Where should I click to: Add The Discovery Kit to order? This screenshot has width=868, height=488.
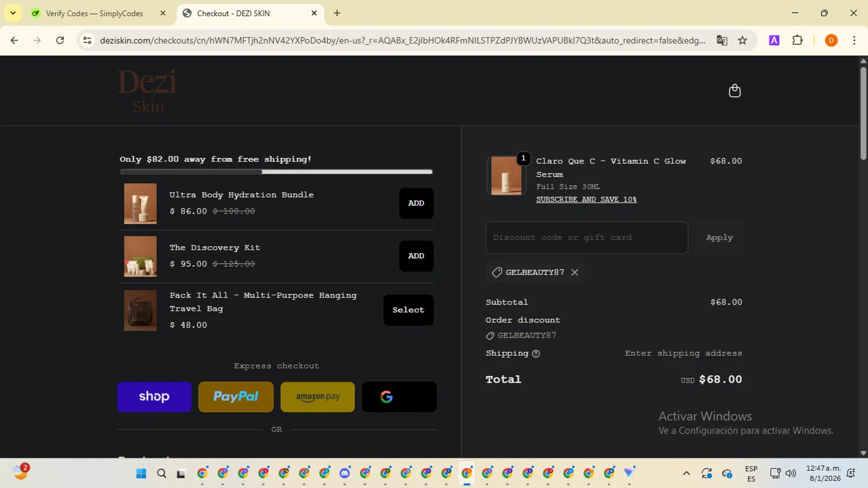[x=416, y=256]
